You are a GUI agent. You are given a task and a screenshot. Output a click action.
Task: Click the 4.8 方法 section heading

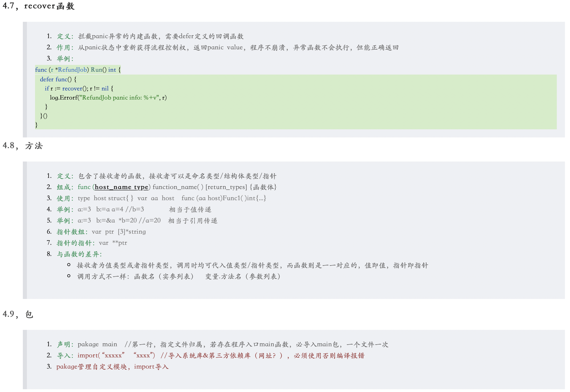[23, 146]
